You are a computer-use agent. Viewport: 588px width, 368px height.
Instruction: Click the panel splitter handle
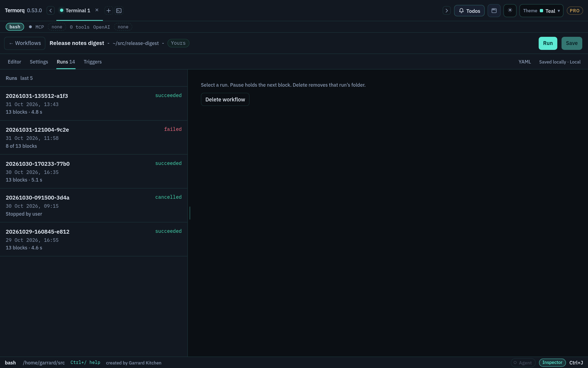click(190, 213)
